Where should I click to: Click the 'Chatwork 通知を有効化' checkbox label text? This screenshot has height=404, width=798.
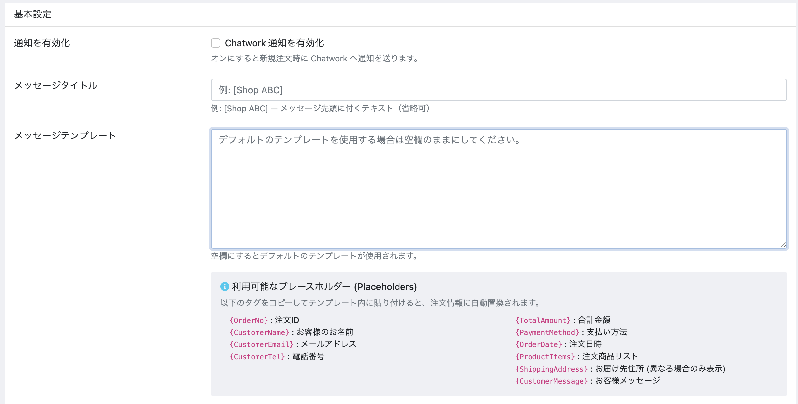pos(274,43)
